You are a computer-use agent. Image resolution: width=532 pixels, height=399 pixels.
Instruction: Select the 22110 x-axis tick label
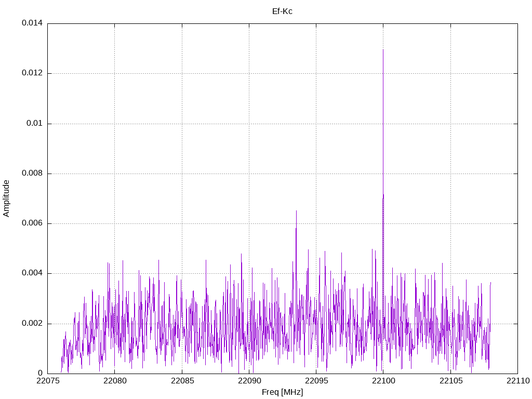517,381
